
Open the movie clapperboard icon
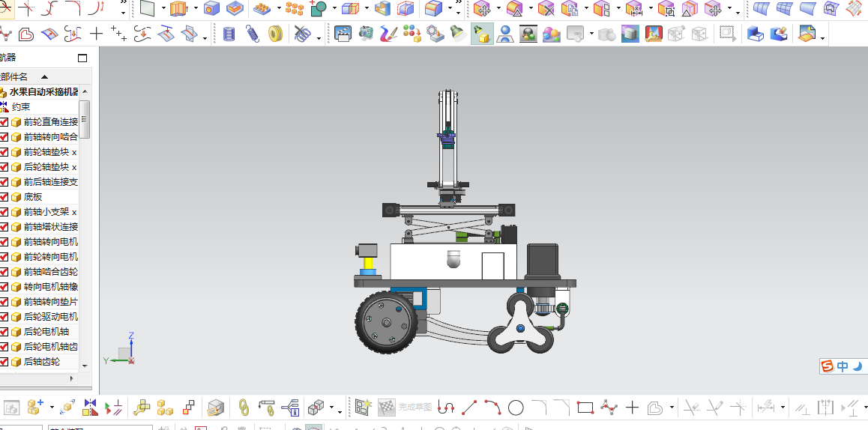(x=343, y=34)
